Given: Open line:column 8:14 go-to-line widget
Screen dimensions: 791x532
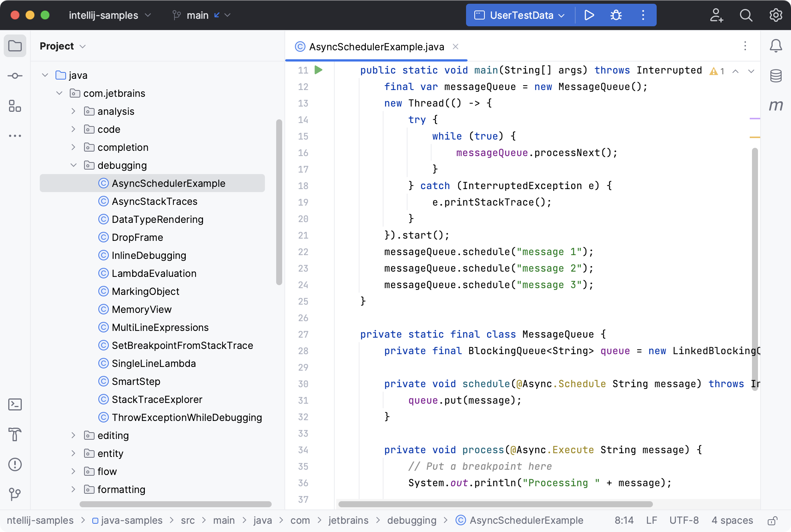Looking at the screenshot, I should pos(624,520).
